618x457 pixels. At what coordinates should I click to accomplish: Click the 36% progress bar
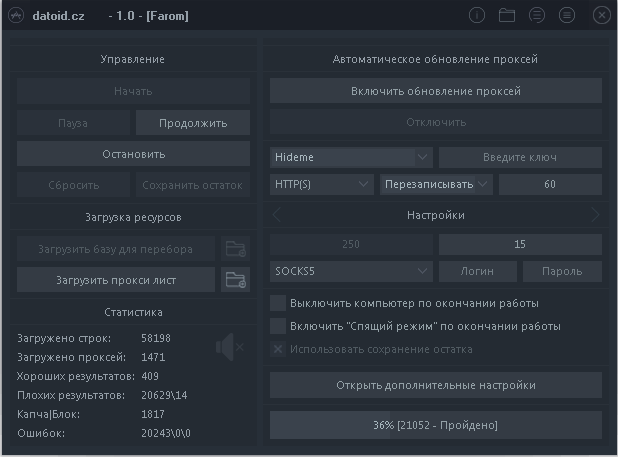pos(435,425)
